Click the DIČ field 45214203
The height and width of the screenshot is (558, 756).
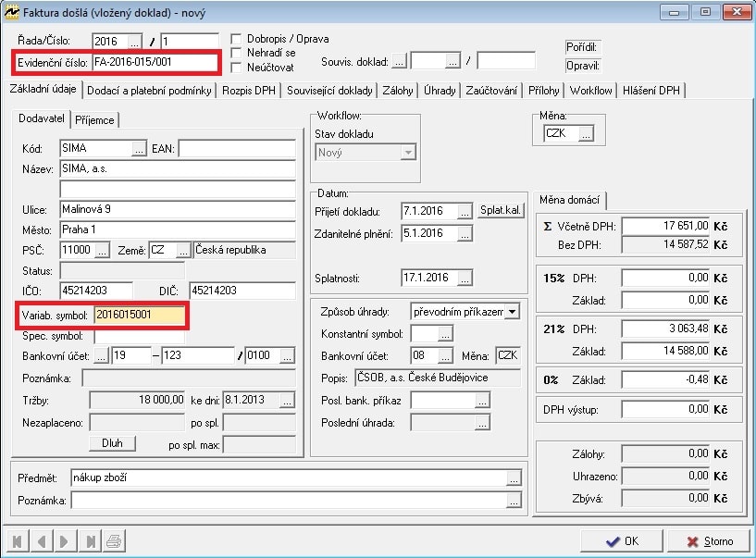click(x=242, y=291)
